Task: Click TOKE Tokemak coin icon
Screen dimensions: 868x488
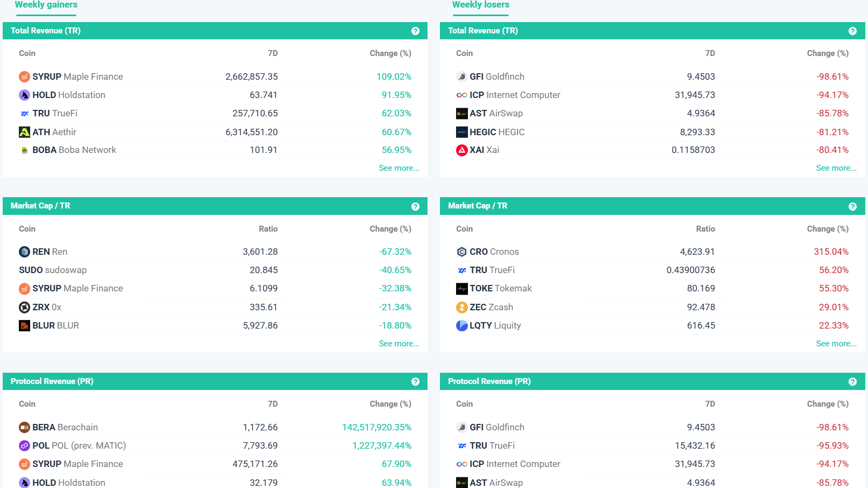Action: [x=461, y=289]
